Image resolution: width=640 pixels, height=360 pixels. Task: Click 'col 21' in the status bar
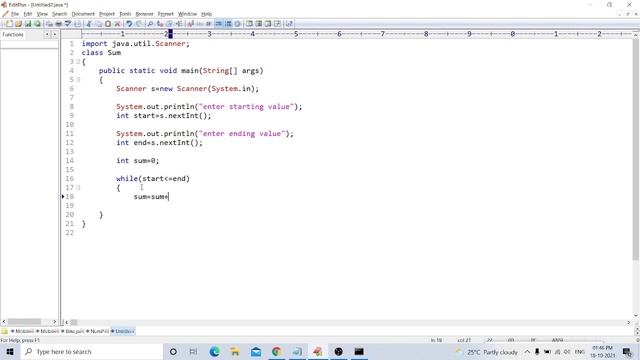click(x=464, y=340)
